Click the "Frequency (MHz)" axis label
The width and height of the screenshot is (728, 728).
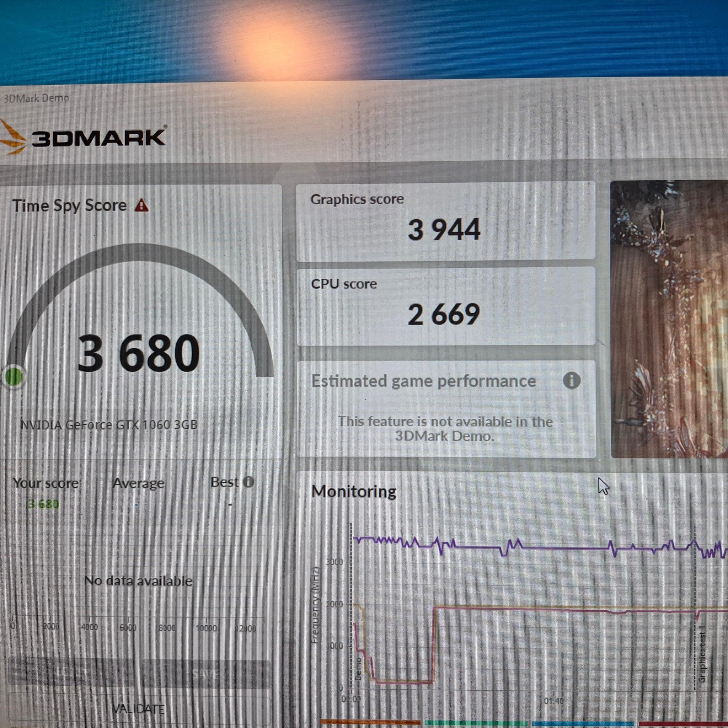(315, 605)
